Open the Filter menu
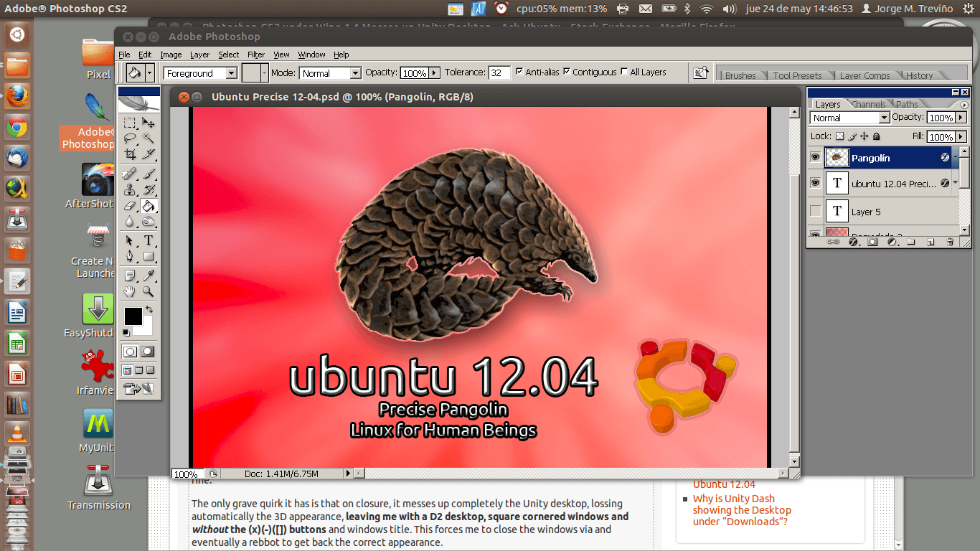 pos(256,55)
